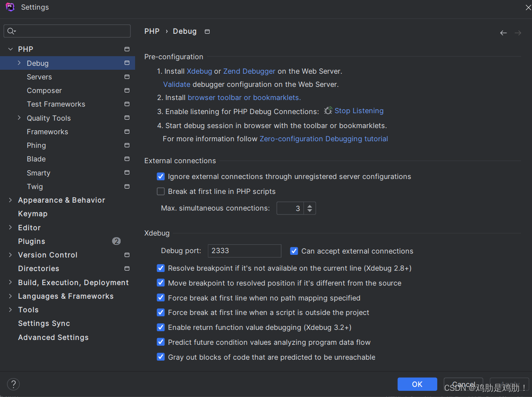
Task: Select Quality Tools in the sidebar
Action: pyautogui.click(x=48, y=118)
